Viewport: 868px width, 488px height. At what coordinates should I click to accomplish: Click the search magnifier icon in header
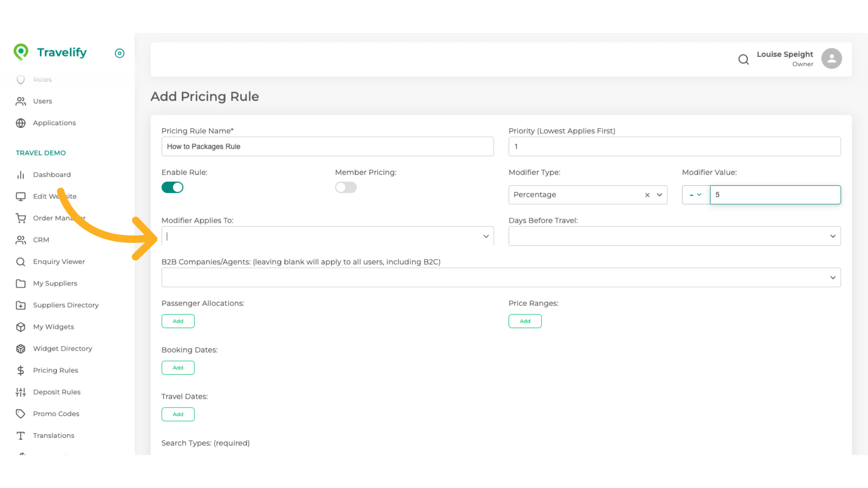(x=743, y=59)
